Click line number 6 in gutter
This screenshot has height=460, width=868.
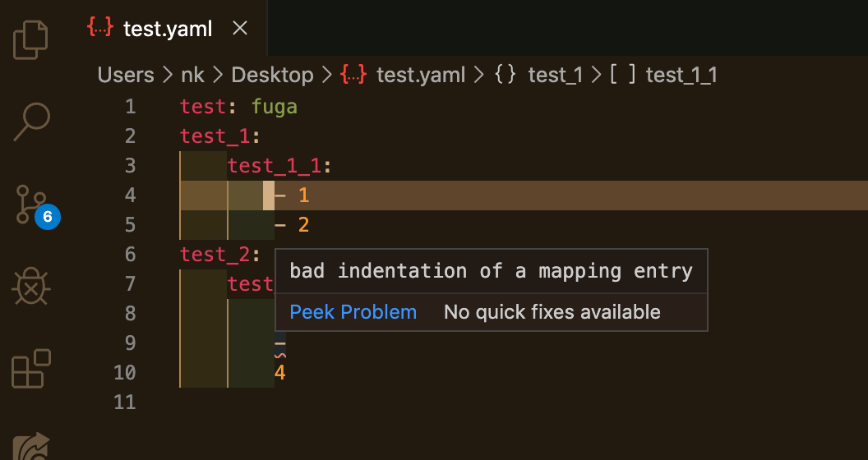point(130,255)
